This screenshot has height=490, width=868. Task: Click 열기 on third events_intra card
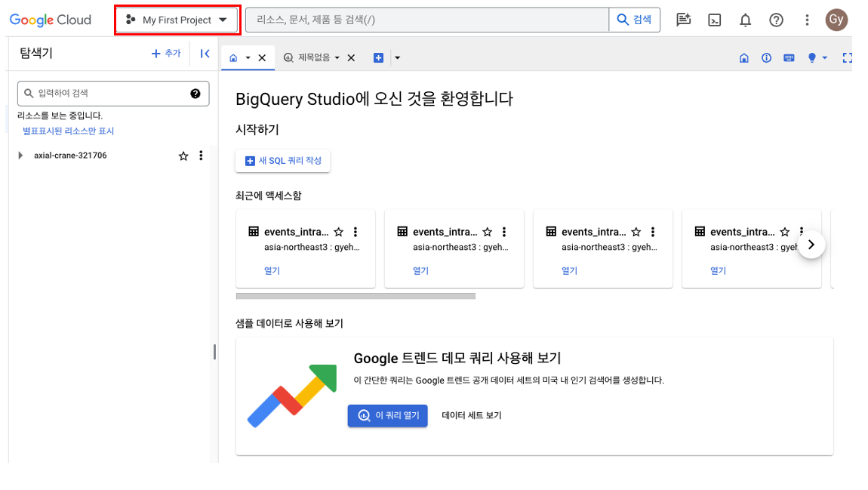point(570,271)
